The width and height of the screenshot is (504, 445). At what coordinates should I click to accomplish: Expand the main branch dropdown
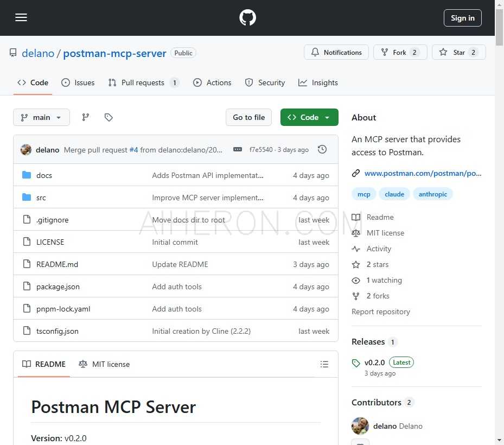41,117
